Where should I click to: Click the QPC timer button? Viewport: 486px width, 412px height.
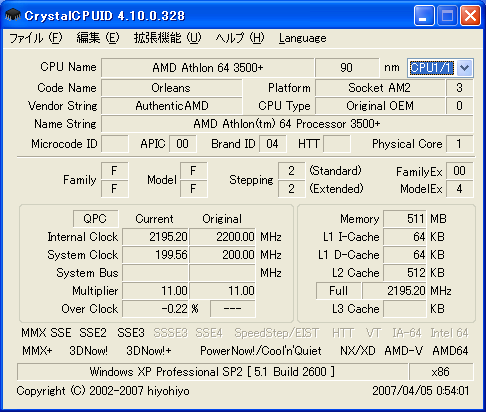click(95, 219)
